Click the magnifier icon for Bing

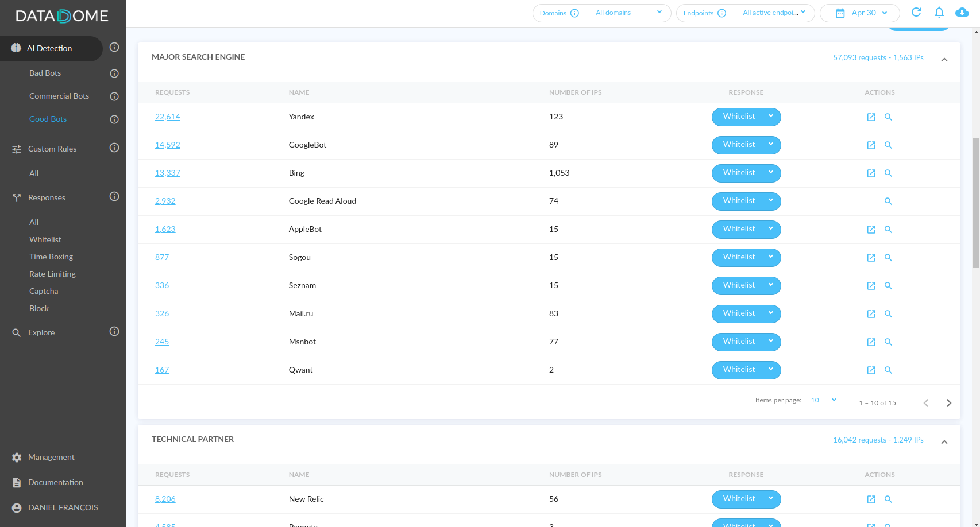tap(888, 173)
